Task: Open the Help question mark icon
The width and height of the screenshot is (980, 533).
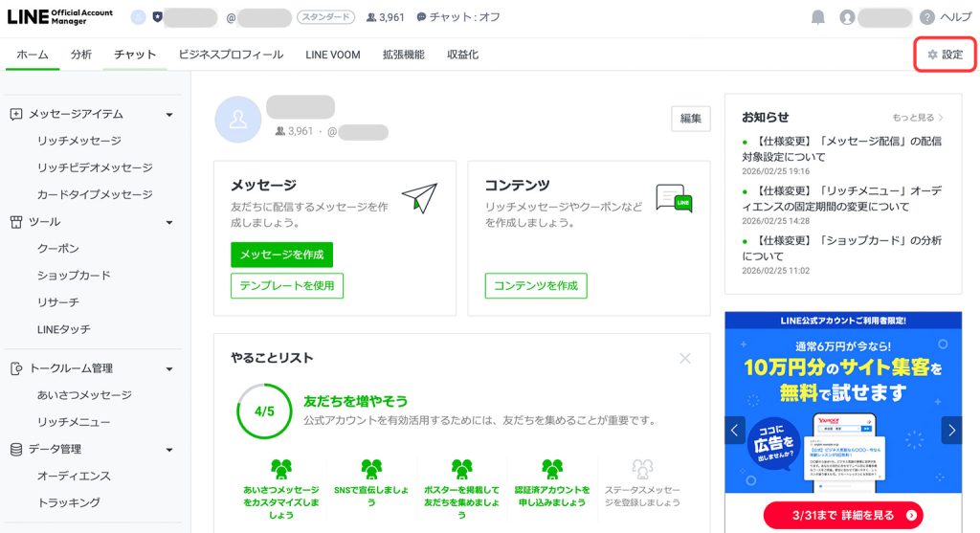Action: click(926, 17)
